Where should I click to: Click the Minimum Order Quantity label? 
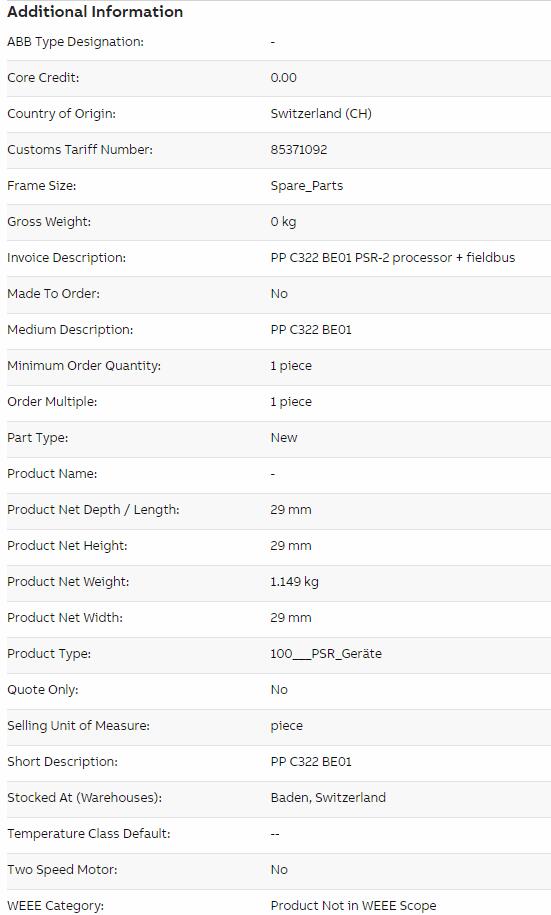(84, 365)
